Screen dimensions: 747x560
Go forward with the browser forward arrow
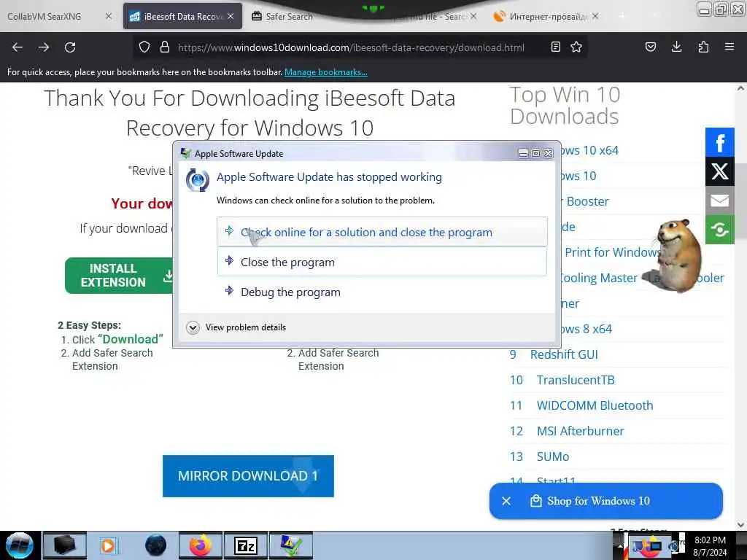44,47
